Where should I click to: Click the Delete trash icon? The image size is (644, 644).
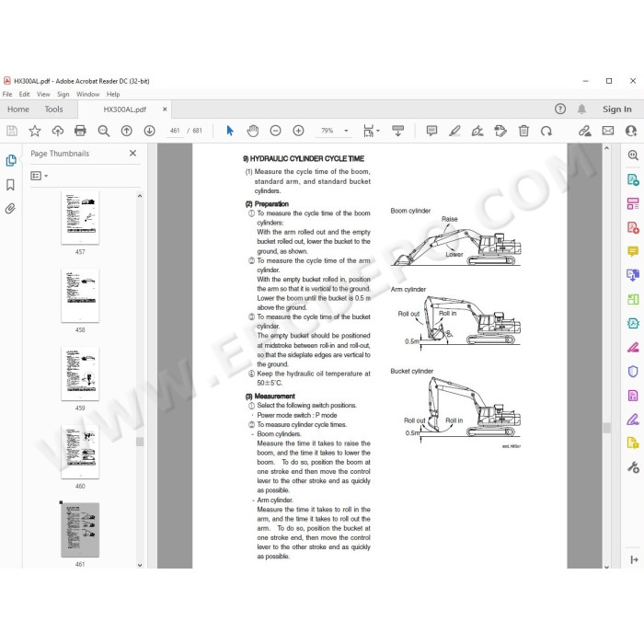[523, 131]
